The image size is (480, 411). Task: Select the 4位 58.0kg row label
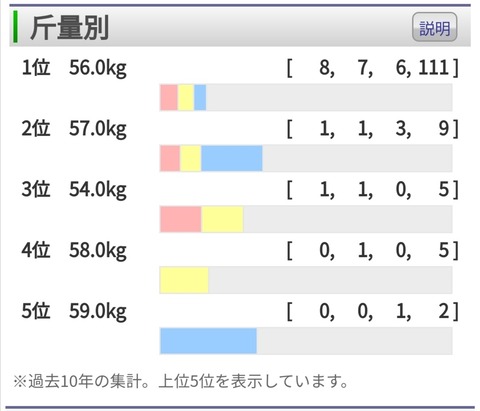point(74,250)
